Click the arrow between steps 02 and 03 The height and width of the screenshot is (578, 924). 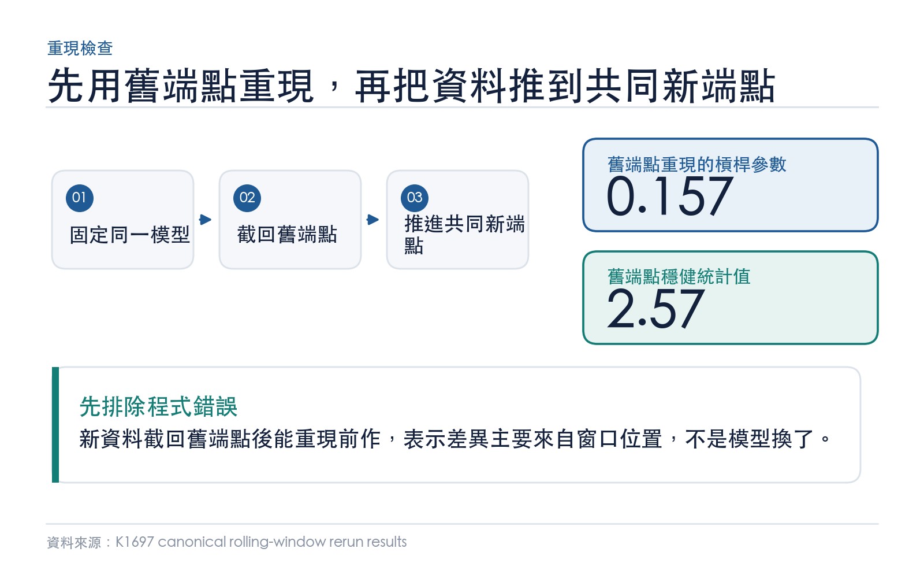pyautogui.click(x=373, y=220)
